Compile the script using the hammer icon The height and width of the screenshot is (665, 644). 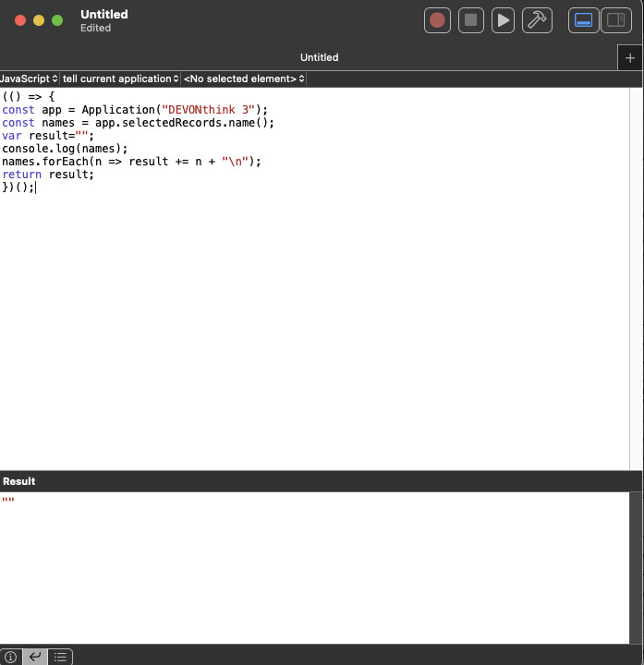(x=536, y=19)
